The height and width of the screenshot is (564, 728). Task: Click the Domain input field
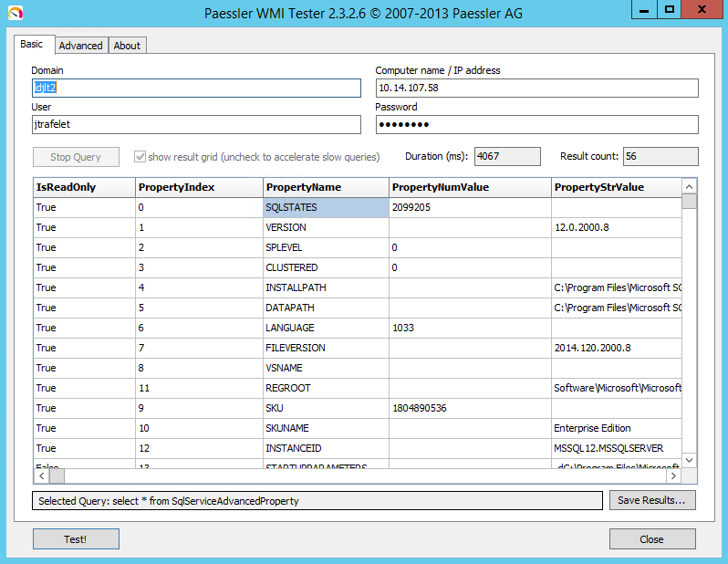pyautogui.click(x=196, y=88)
